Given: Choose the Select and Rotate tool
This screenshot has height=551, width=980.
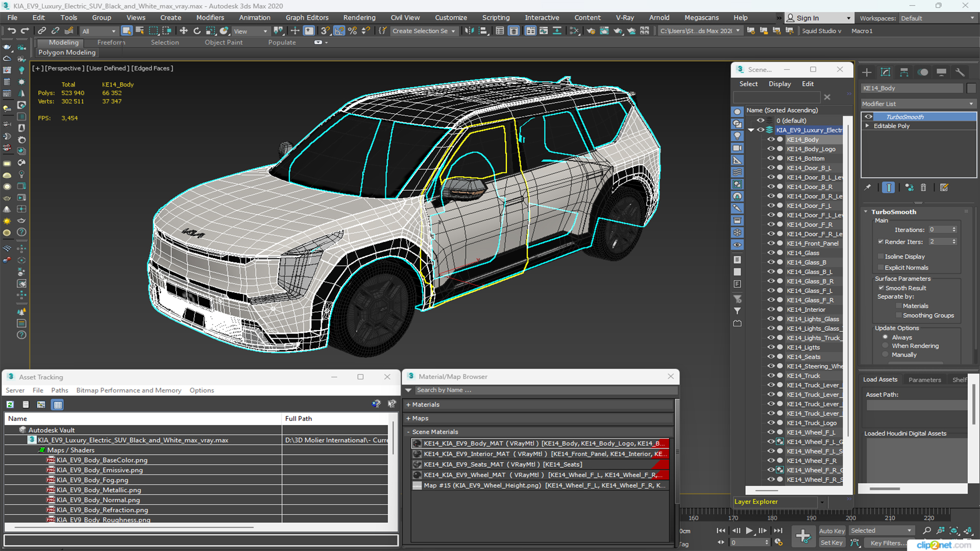Looking at the screenshot, I should tap(197, 31).
